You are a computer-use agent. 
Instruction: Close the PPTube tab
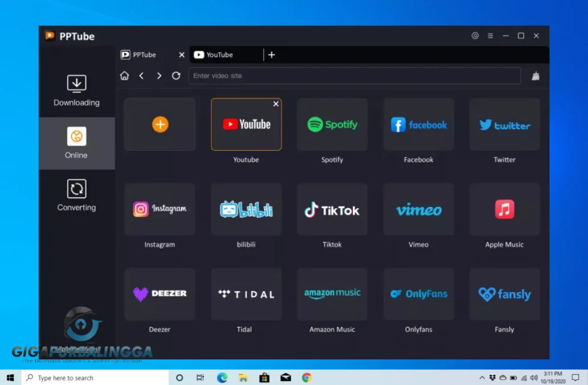click(182, 55)
